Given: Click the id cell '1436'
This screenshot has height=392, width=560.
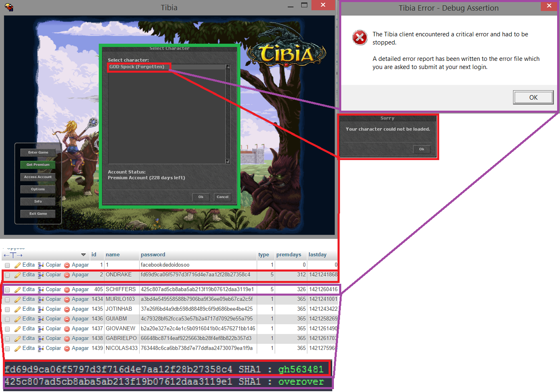Looking at the screenshot, I should coord(97,319).
